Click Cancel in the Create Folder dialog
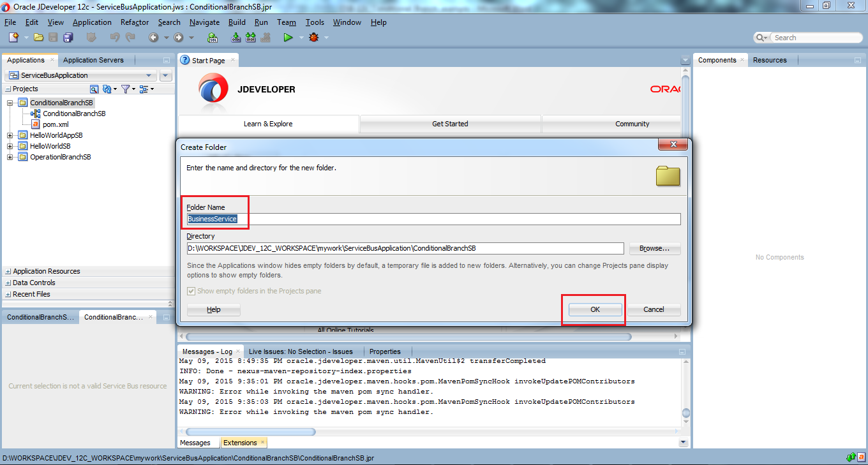This screenshot has height=465, width=868. (654, 309)
